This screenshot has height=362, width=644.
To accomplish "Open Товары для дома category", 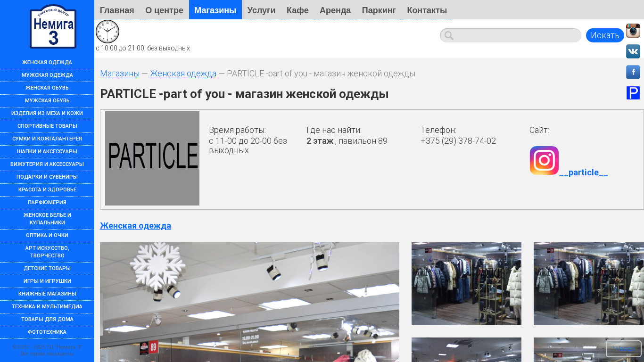I will 47,320.
